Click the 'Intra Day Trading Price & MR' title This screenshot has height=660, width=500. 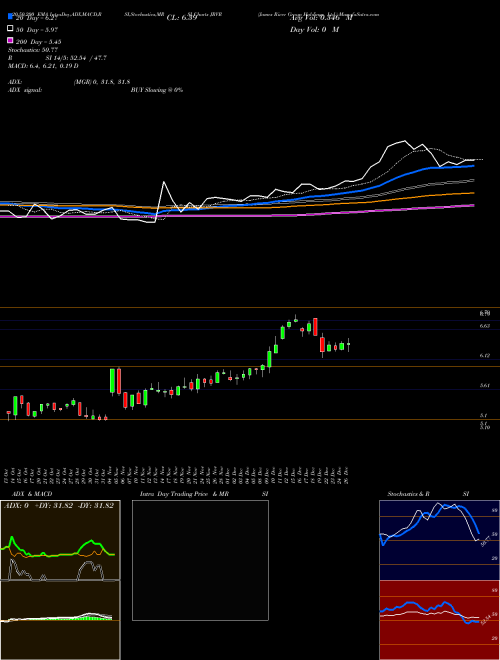184,494
